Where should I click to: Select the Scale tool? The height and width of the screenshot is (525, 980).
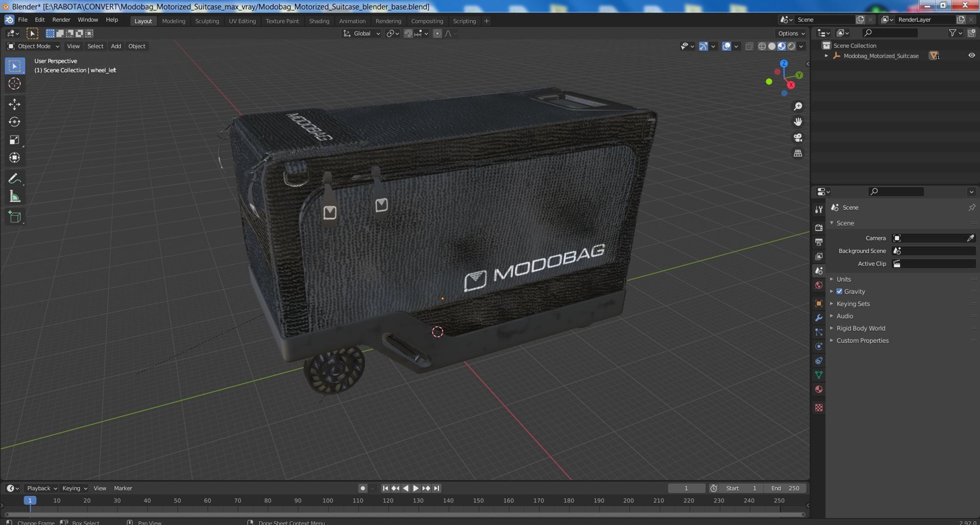(14, 140)
